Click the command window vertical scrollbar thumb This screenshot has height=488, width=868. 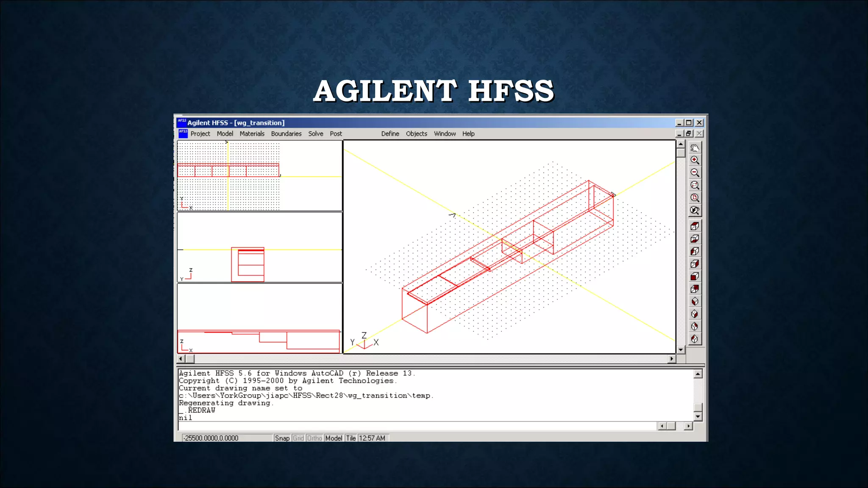(698, 408)
